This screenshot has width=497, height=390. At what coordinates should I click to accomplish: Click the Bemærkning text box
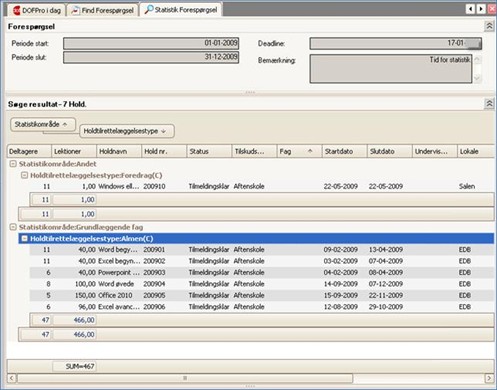(x=391, y=69)
